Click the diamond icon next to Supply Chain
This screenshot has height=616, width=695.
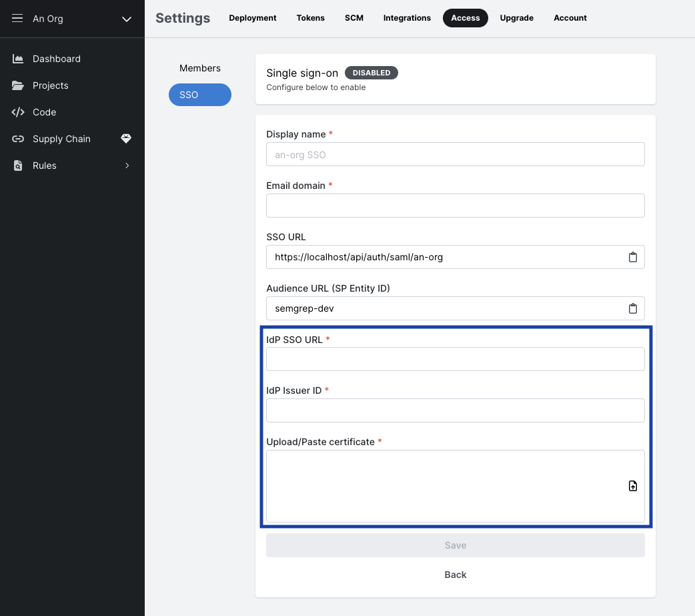click(x=126, y=139)
